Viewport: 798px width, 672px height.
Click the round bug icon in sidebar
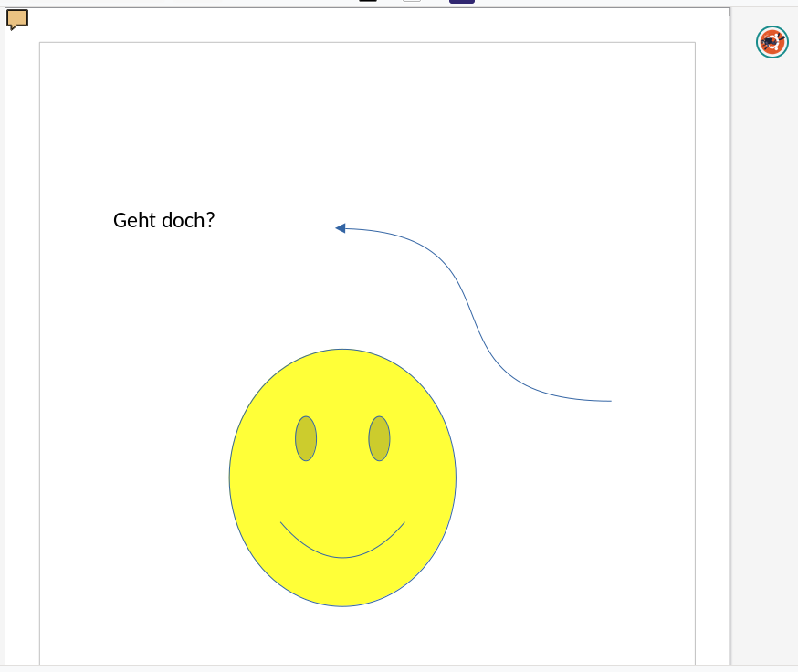pyautogui.click(x=772, y=41)
